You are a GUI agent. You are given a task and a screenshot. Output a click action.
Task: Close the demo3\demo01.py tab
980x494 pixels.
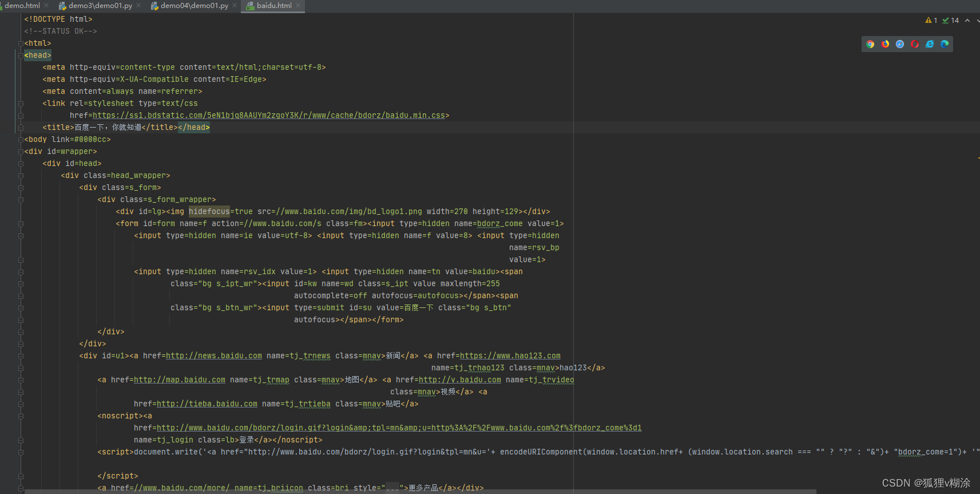click(138, 5)
